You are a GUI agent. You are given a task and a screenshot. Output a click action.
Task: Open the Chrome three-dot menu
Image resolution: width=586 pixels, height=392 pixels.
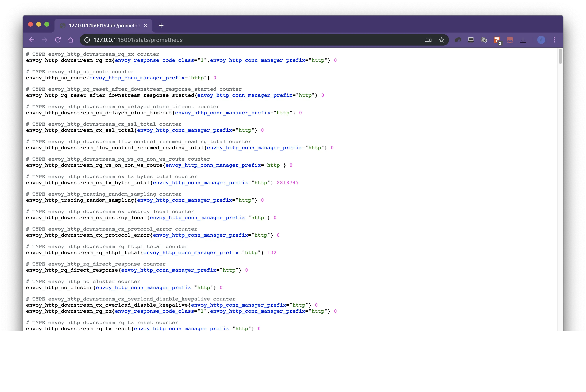click(x=554, y=40)
